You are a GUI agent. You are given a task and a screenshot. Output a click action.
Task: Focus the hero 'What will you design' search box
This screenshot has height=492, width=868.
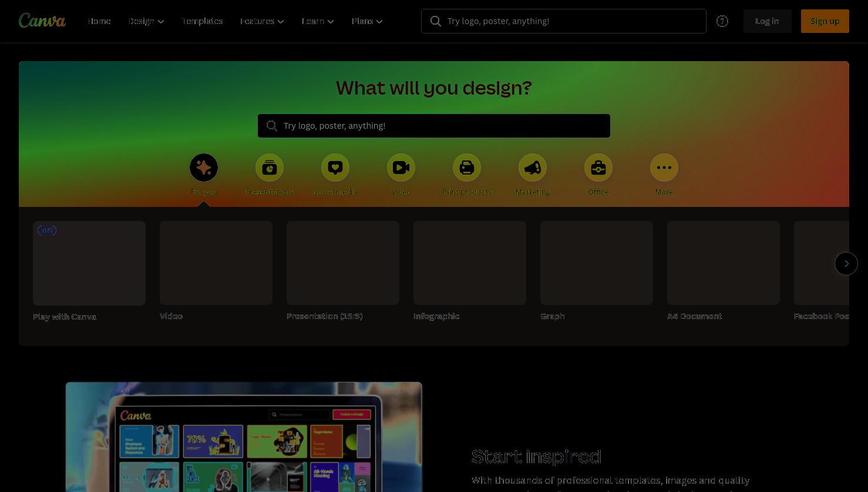434,126
